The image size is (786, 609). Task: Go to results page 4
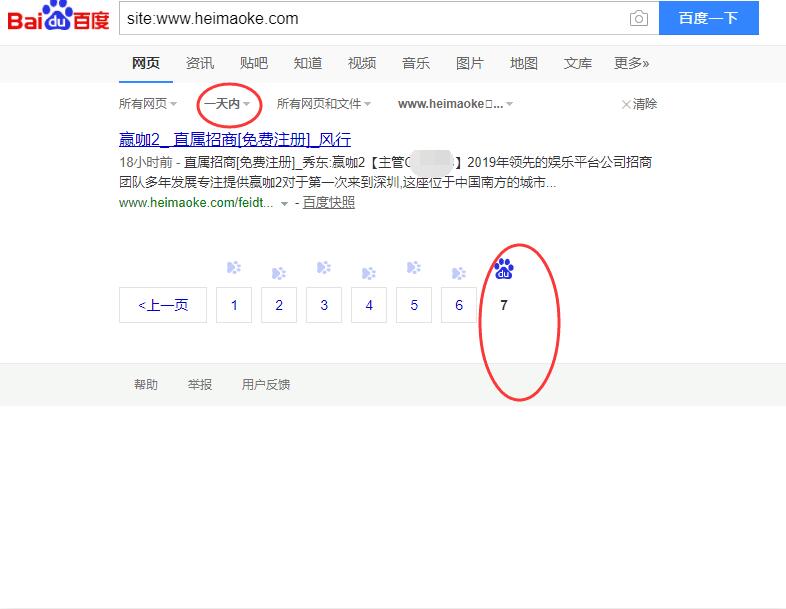(x=369, y=305)
